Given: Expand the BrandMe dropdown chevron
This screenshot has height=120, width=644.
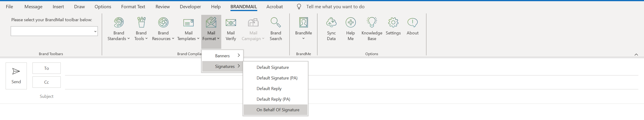Looking at the screenshot, I should click(x=303, y=39).
